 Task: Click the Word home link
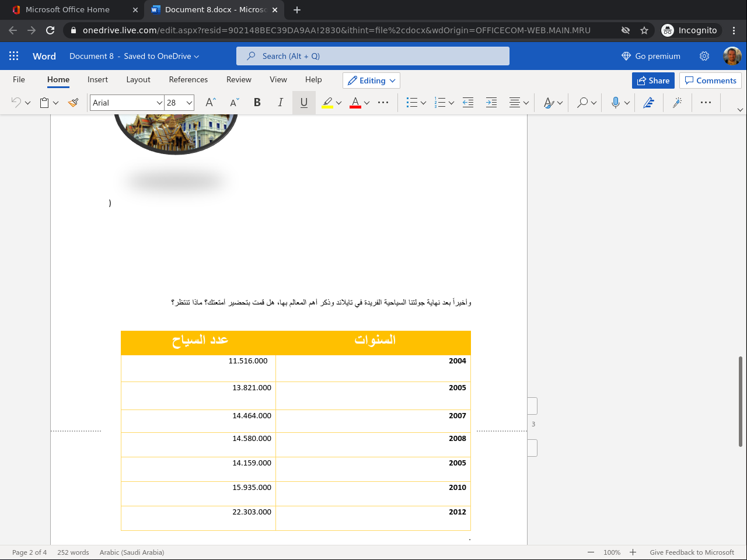[x=44, y=56]
